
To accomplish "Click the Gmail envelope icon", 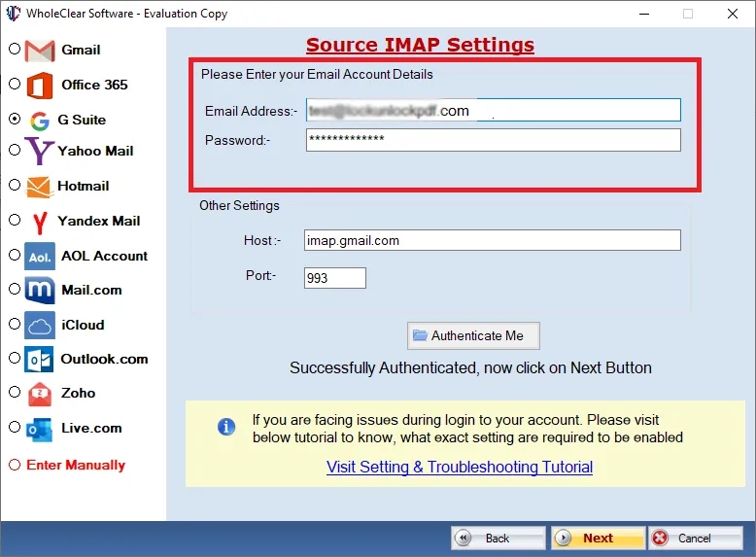I will tap(40, 51).
